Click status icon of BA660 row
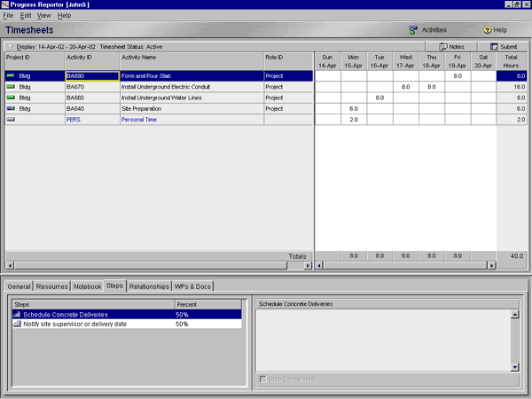The image size is (532, 399). tap(11, 98)
